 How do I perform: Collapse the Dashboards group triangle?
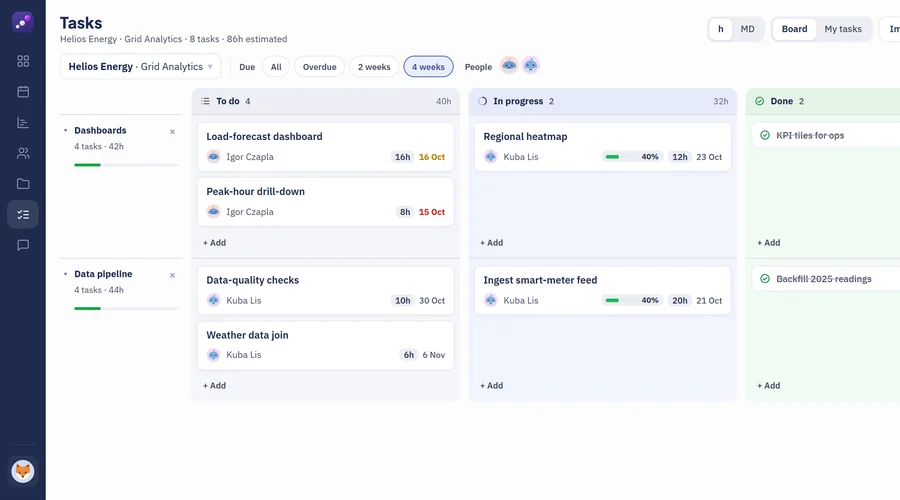pyautogui.click(x=65, y=131)
